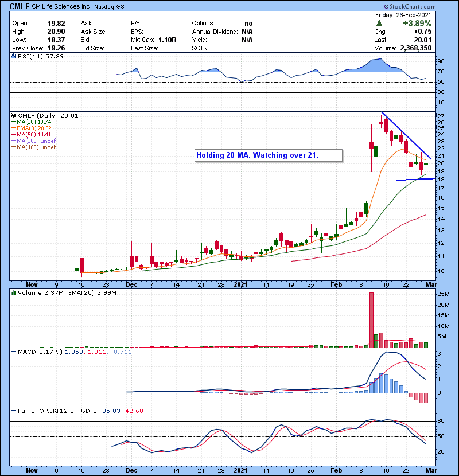Click the MACD histogram value -0.761

point(121,352)
